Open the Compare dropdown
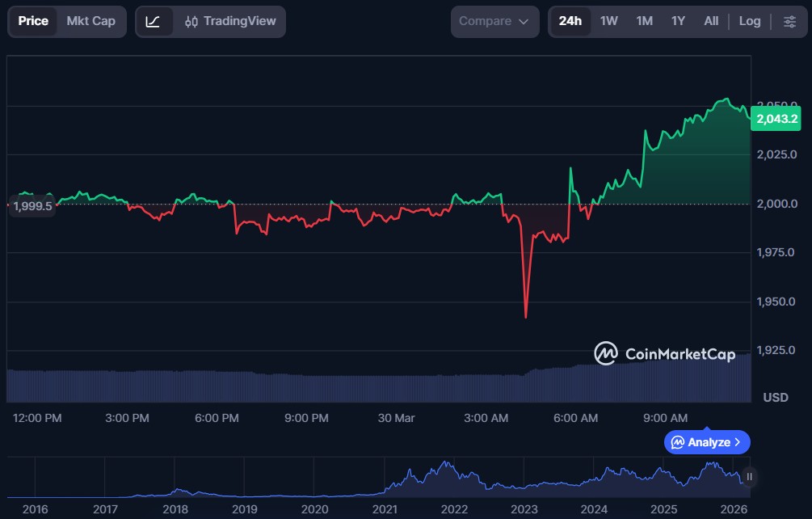 (494, 21)
